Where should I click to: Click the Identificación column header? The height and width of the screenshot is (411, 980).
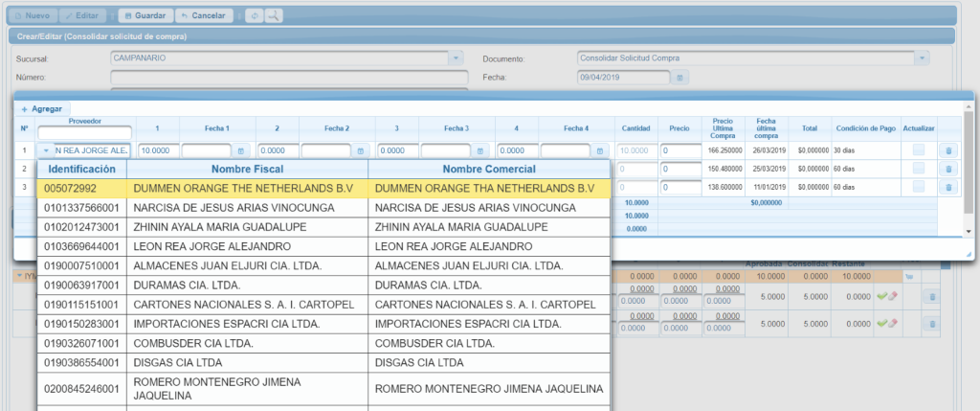click(82, 169)
